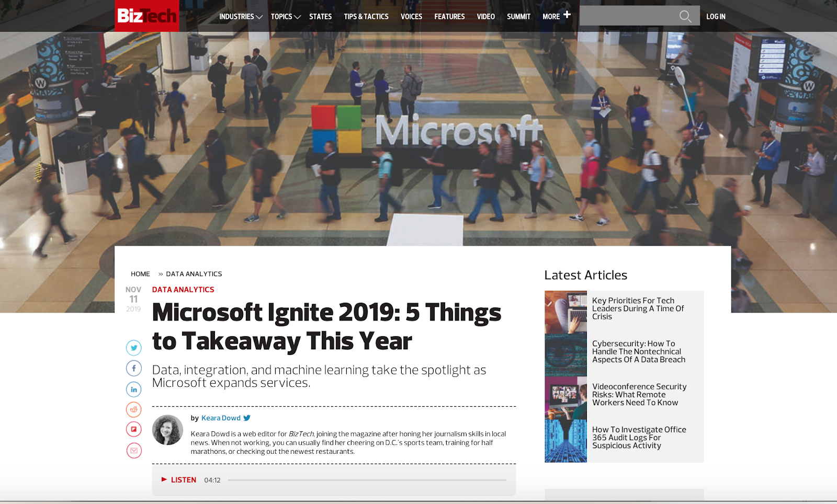Open Cybersecurity Nontechnical Aspects article

coord(639,351)
